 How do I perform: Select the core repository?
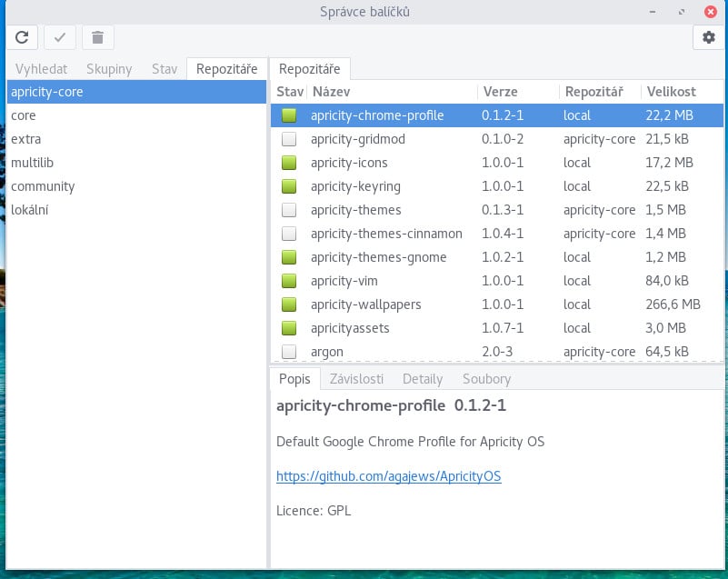point(136,115)
